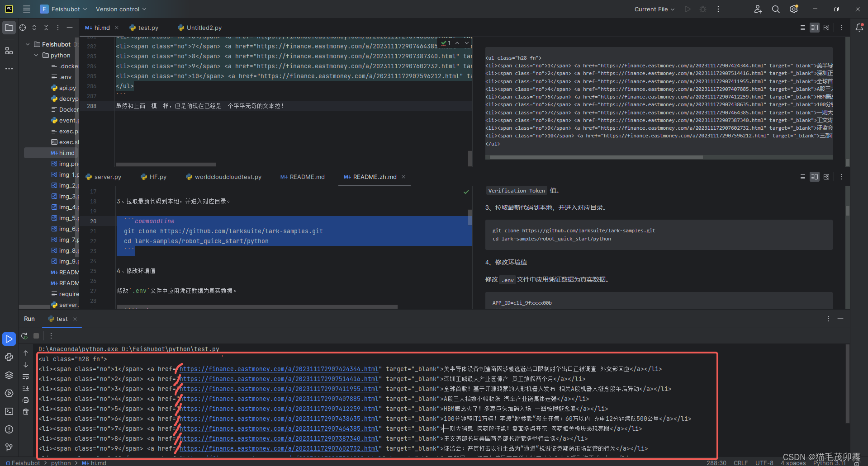This screenshot has width=868, height=466.
Task: Open the Structure tool window icon
Action: [9, 51]
